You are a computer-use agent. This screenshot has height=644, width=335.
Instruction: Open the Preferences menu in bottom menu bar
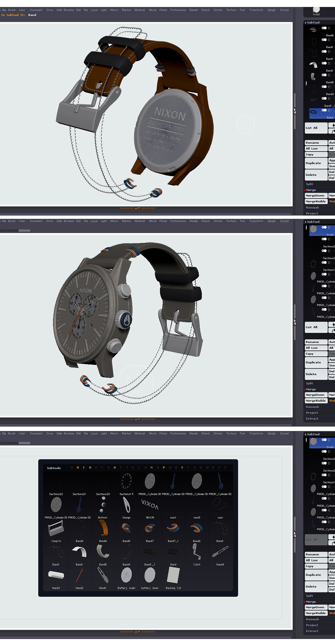[178, 433]
